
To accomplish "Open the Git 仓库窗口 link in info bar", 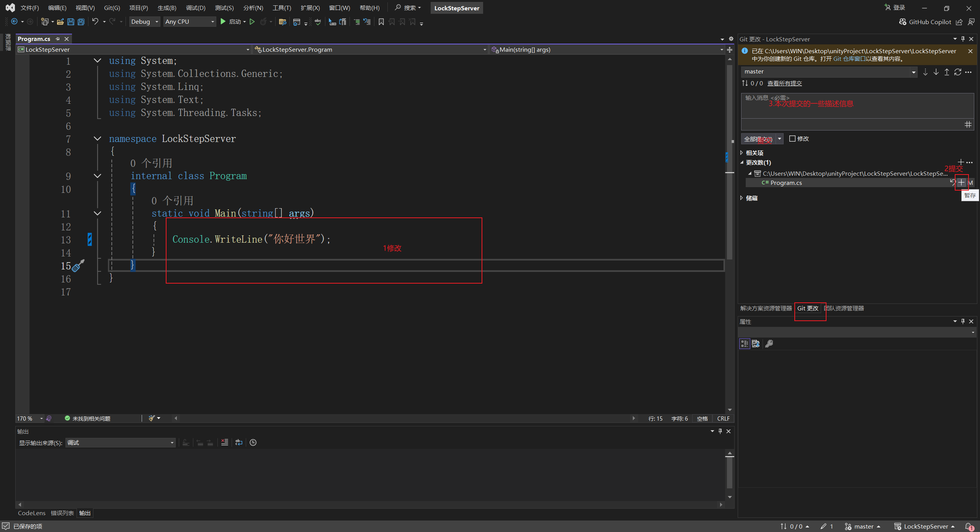I will pyautogui.click(x=849, y=59).
